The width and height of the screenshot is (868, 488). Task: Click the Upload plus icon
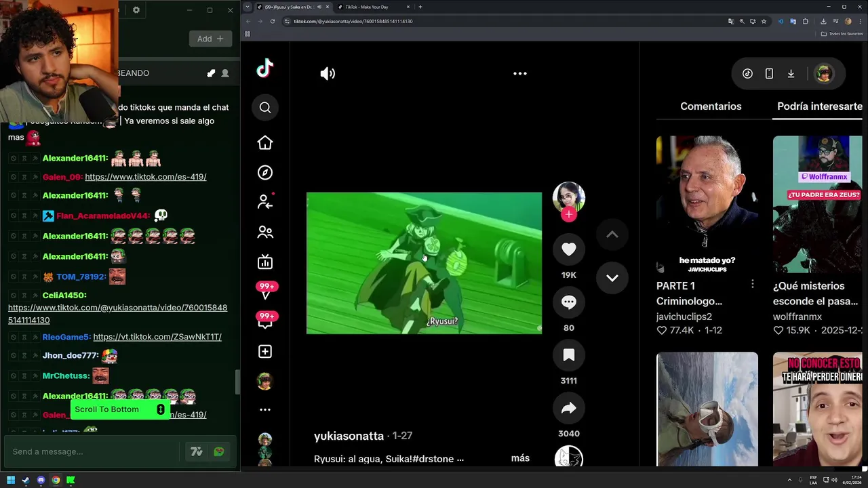click(265, 351)
